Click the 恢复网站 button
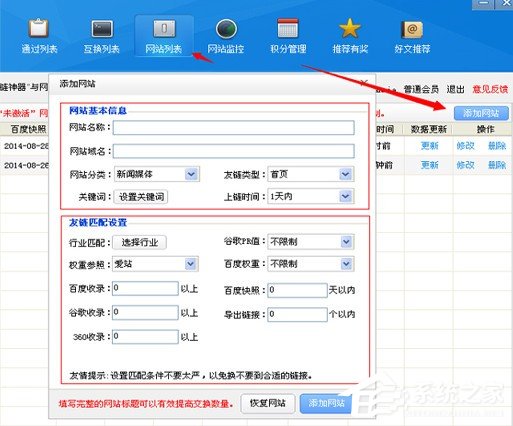The height and width of the screenshot is (426, 513). (268, 403)
